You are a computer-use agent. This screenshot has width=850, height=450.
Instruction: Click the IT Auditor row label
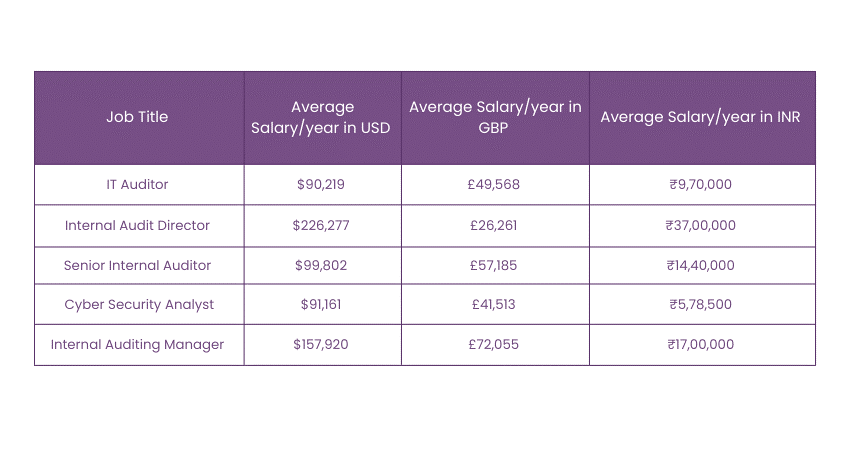[x=137, y=185]
